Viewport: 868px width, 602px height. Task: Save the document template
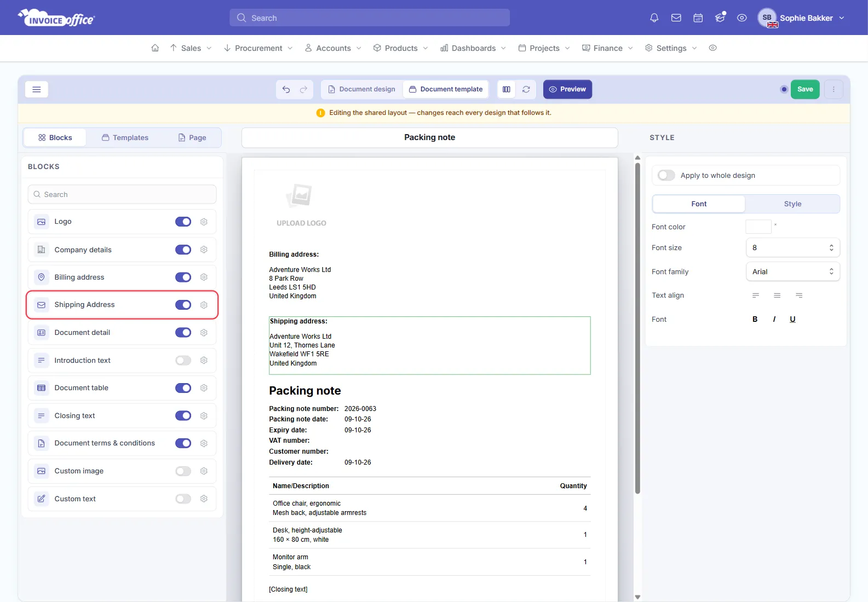click(805, 89)
